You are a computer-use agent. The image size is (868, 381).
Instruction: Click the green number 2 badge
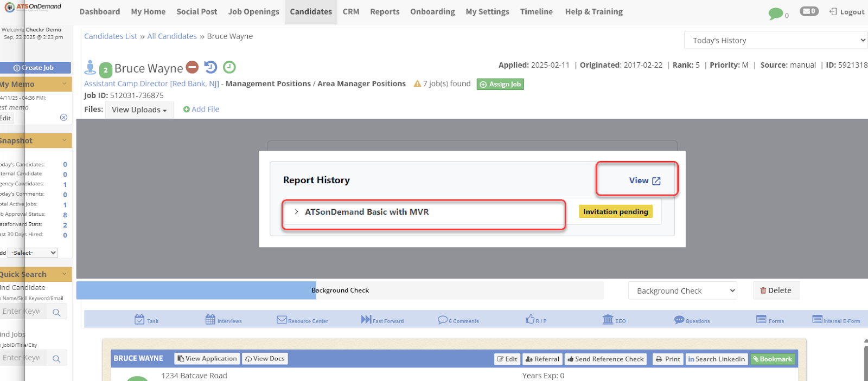pos(105,69)
